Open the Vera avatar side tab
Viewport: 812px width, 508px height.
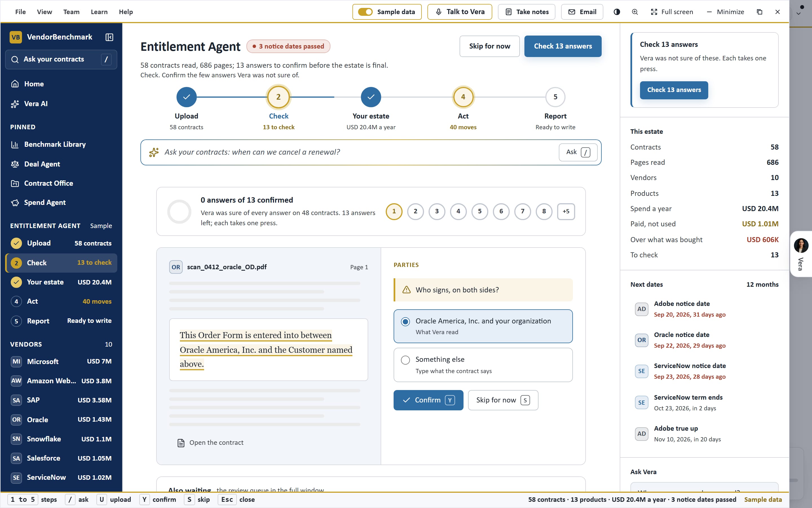point(801,254)
